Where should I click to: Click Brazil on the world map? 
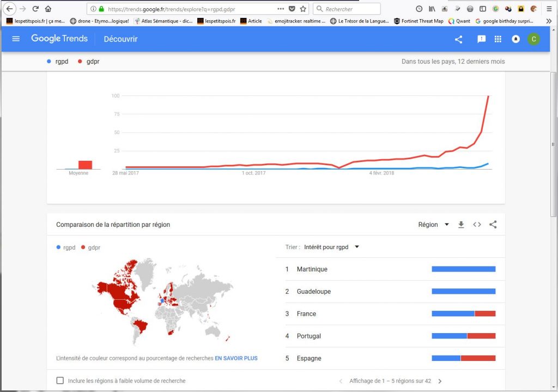click(x=140, y=326)
